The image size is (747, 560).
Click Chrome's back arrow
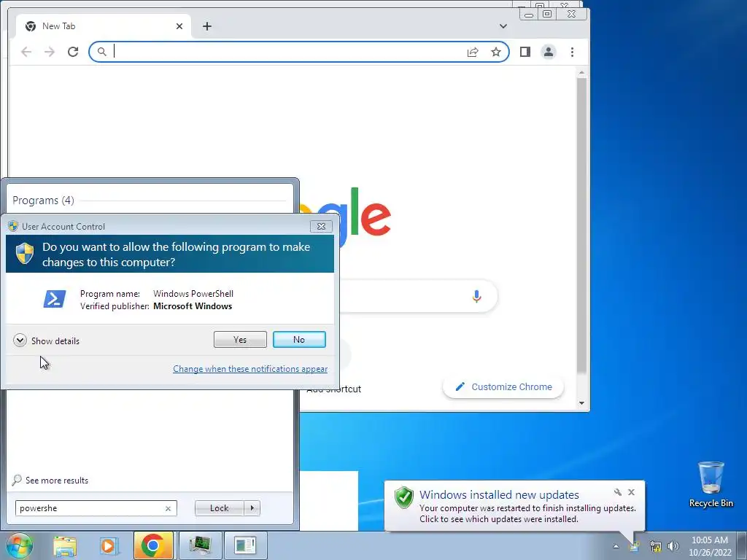(26, 52)
